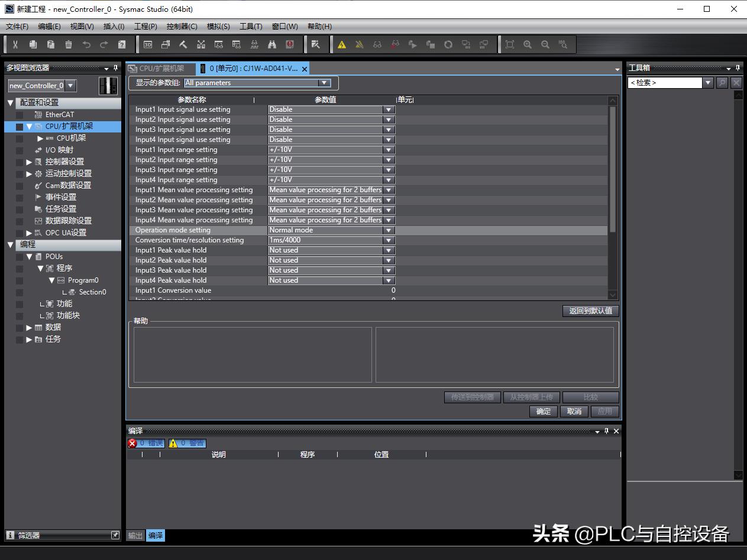Click the 确定 button

click(x=544, y=412)
